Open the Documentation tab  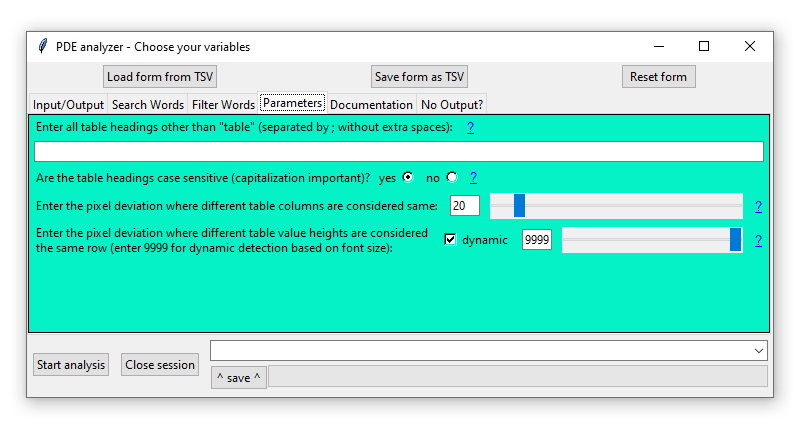(x=371, y=104)
